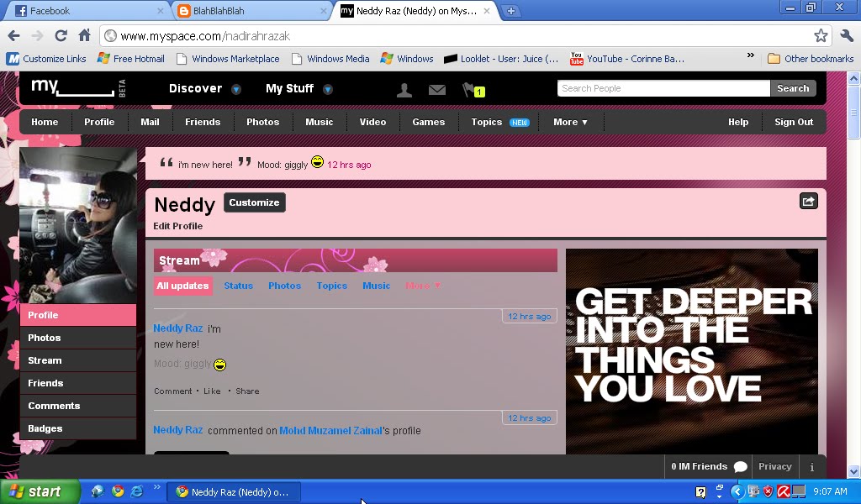Click inside the Search People field

click(663, 88)
